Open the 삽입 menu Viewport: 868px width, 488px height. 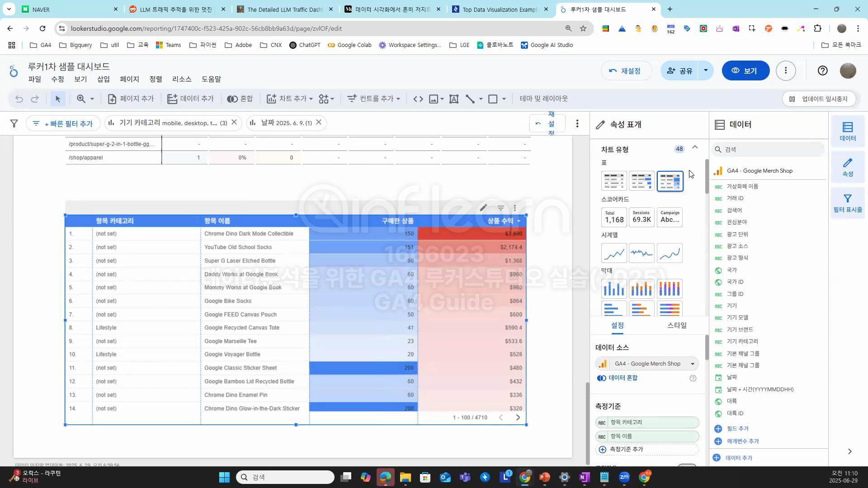click(104, 79)
